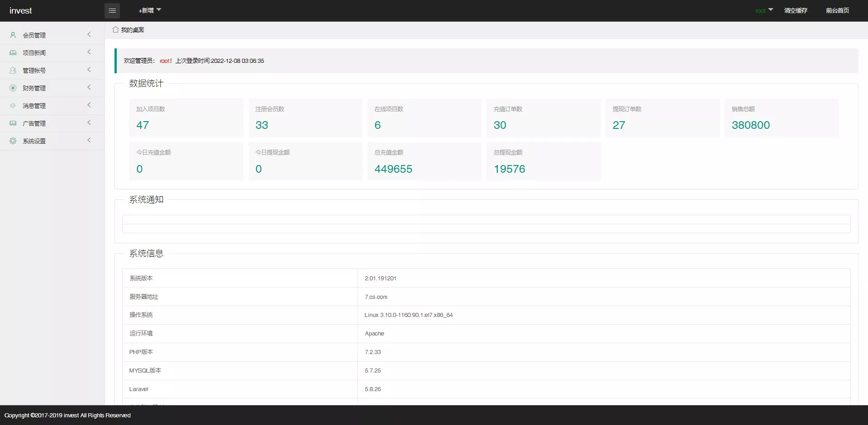868x425 pixels.
Task: Click the 清空缓存 link
Action: point(796,10)
